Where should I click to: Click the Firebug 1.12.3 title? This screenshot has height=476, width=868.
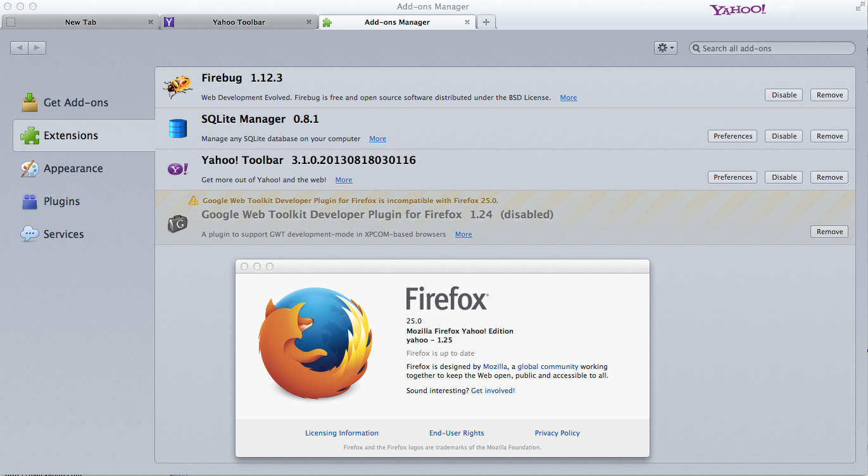tap(242, 78)
